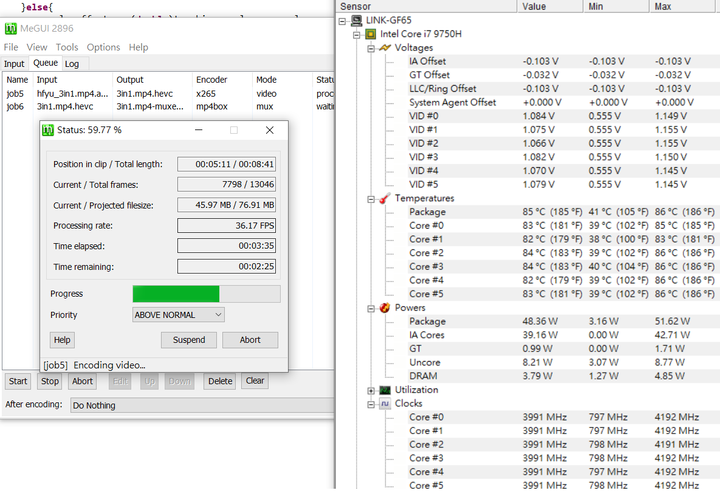Click the Delete button in queue
The height and width of the screenshot is (493, 720).
220,381
